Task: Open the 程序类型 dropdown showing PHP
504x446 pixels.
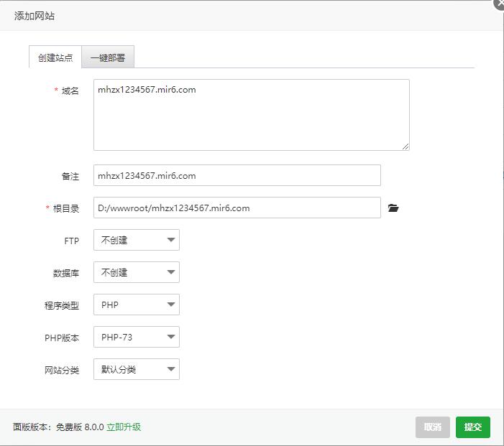Action: coord(137,305)
